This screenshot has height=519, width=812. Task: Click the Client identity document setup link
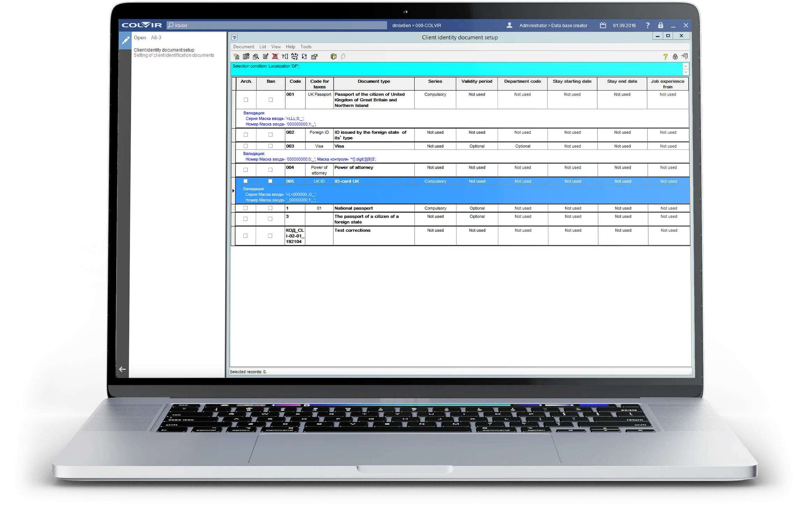[x=164, y=50]
